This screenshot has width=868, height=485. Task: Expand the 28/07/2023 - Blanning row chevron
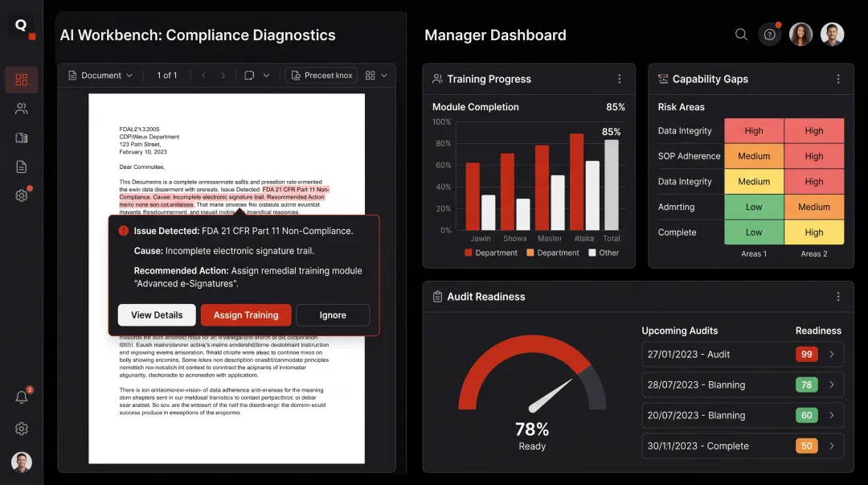(832, 384)
